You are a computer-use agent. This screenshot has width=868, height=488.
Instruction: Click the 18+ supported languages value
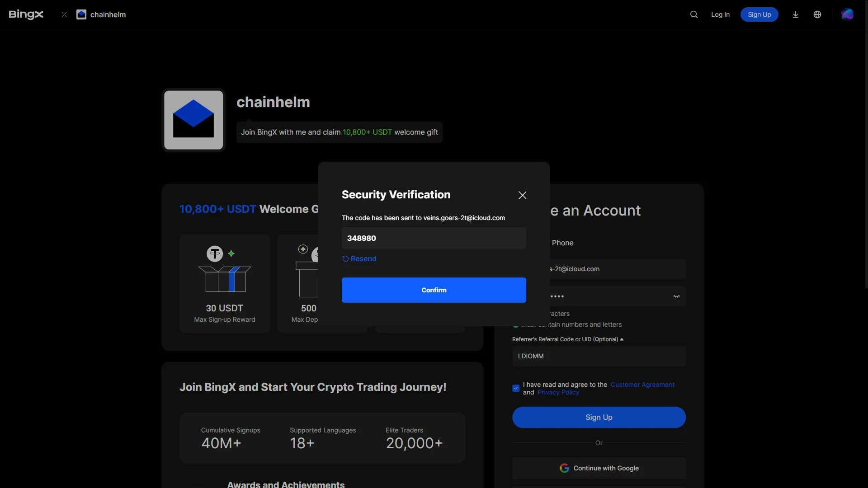[302, 443]
